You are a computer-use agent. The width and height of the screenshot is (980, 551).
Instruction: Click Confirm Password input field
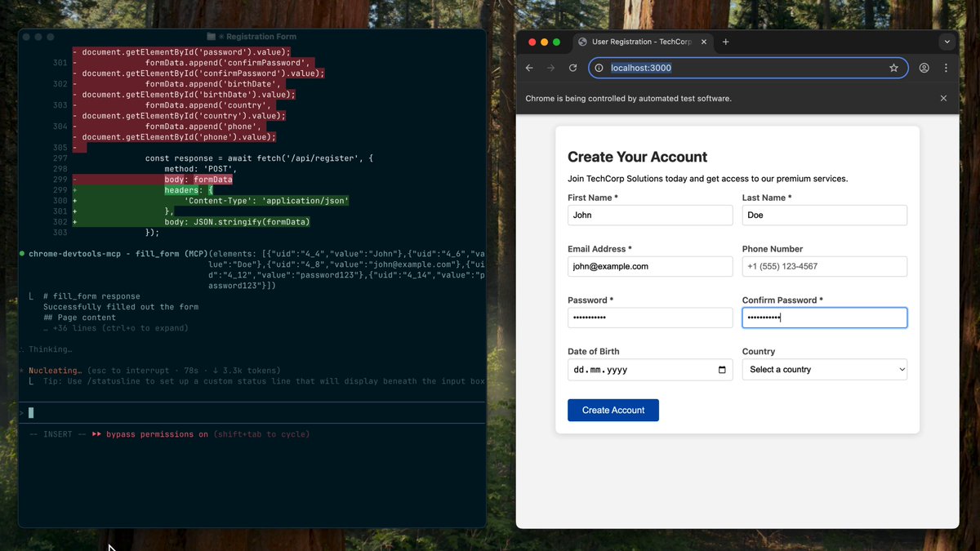click(x=825, y=318)
